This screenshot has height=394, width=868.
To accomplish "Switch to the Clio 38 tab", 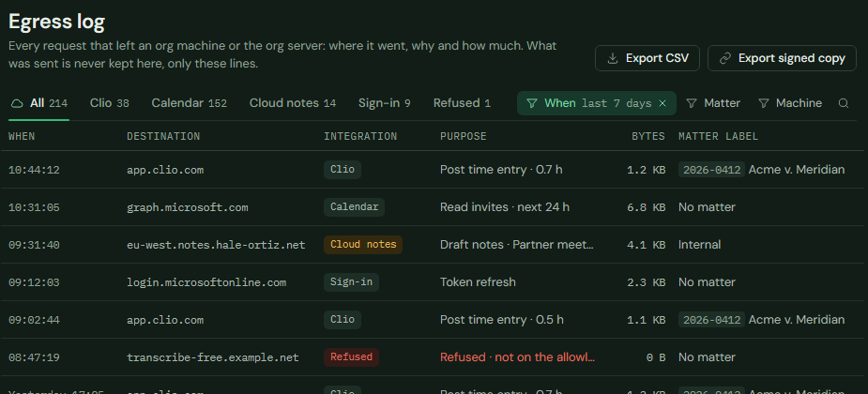I will [109, 103].
